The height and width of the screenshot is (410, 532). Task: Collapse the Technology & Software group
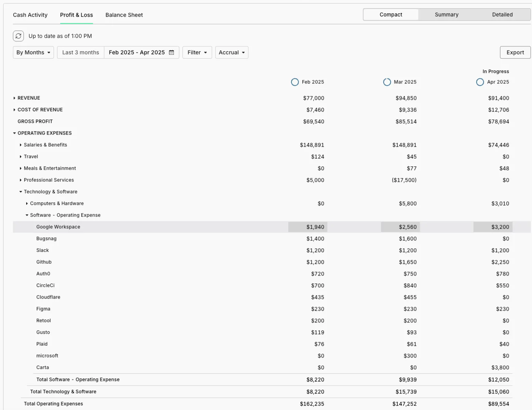point(21,192)
